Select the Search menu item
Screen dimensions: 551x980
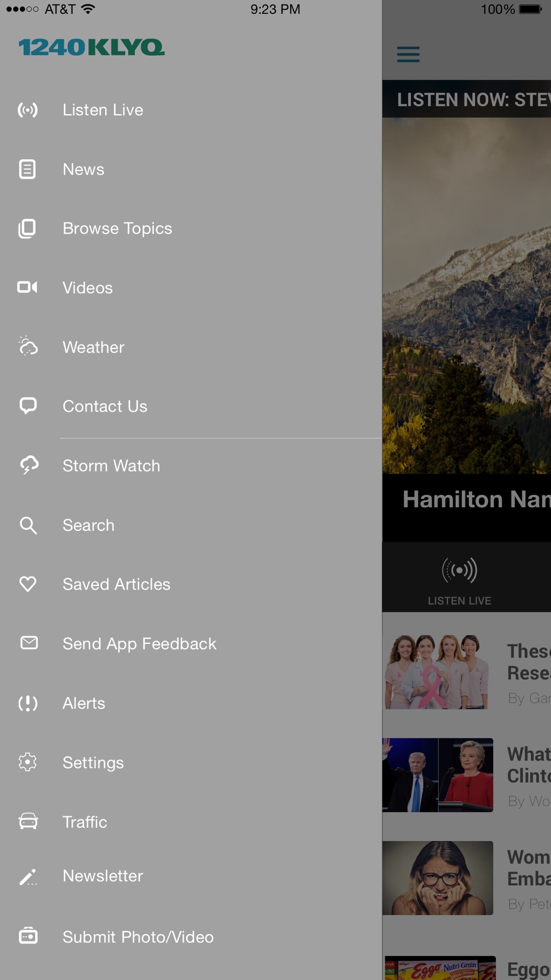(x=191, y=525)
